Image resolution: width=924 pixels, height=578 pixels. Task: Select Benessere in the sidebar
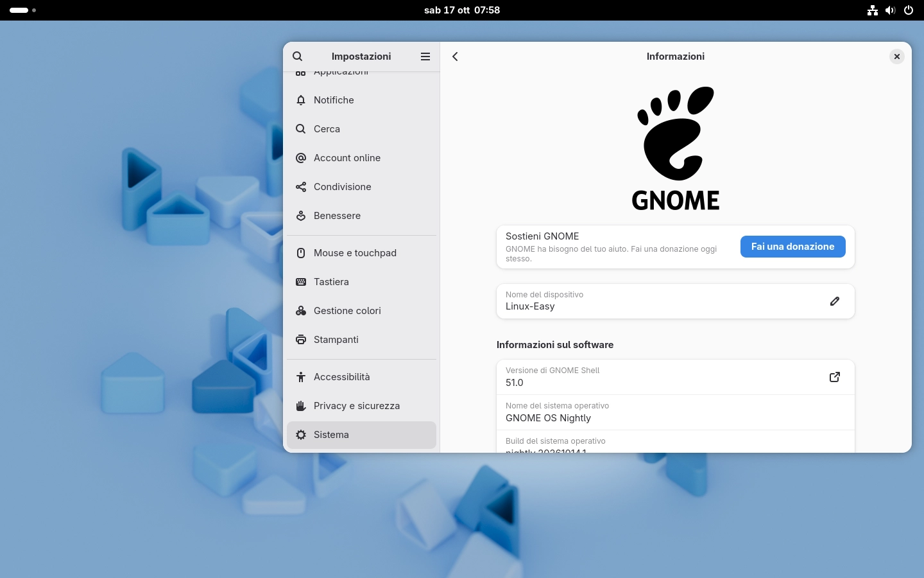(361, 216)
